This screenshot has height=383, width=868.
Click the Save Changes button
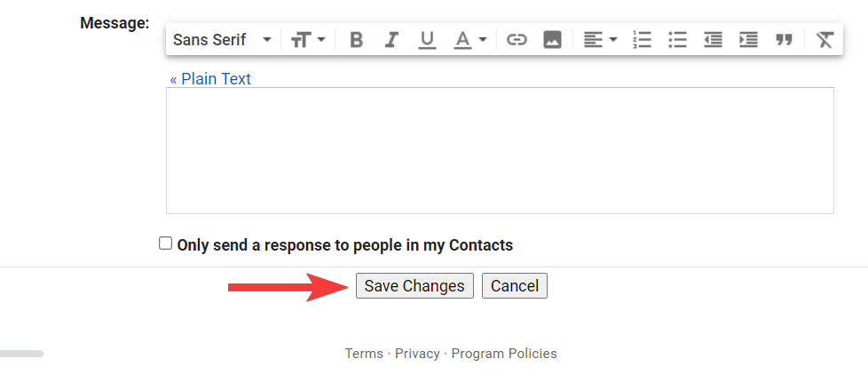coord(414,286)
